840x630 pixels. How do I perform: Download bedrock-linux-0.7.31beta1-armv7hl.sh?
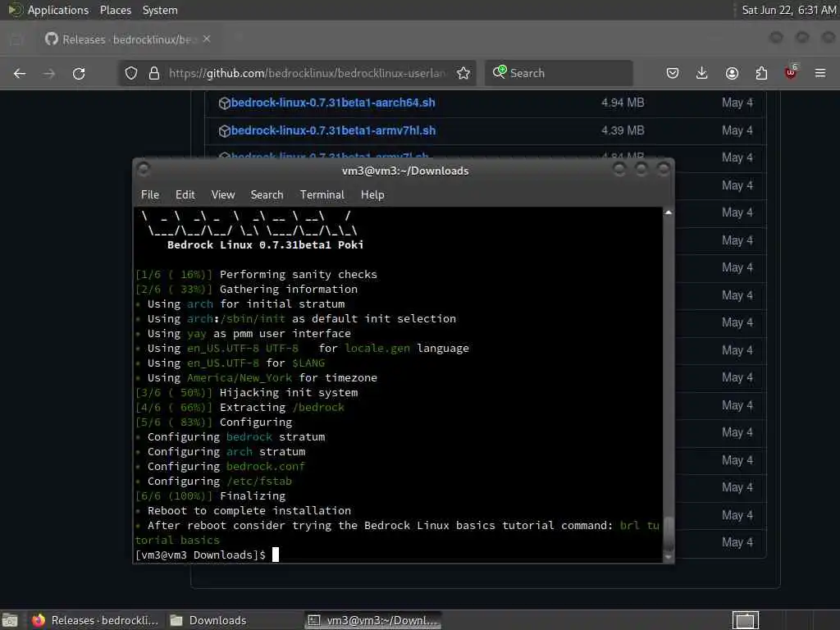pyautogui.click(x=333, y=130)
